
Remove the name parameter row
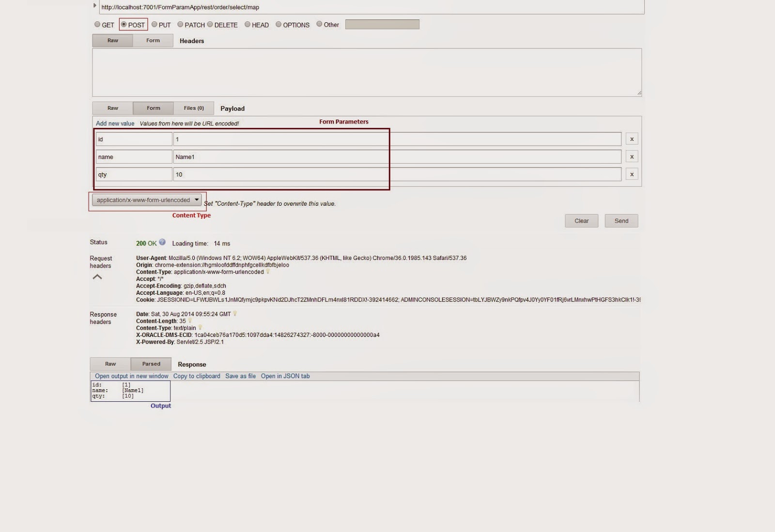(632, 156)
